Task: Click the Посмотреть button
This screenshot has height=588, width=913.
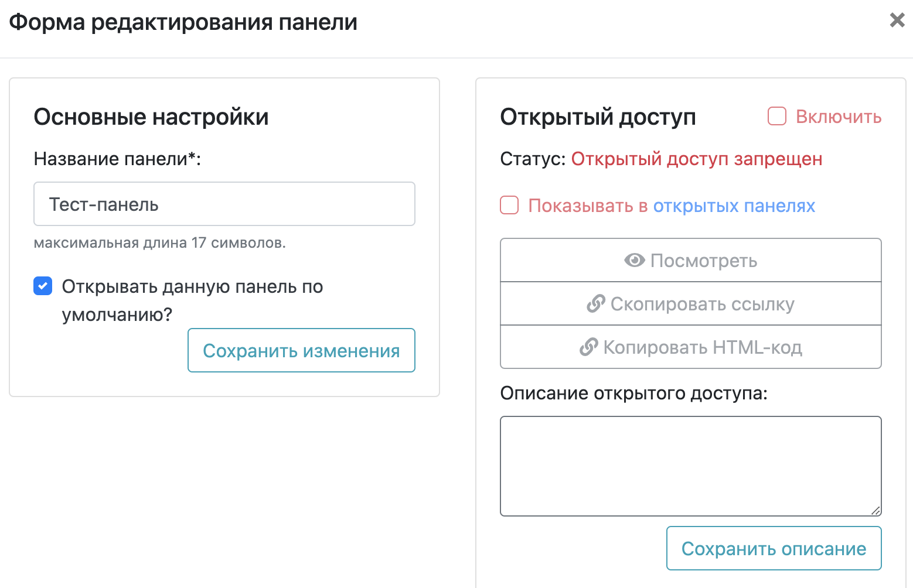Action: tap(691, 260)
